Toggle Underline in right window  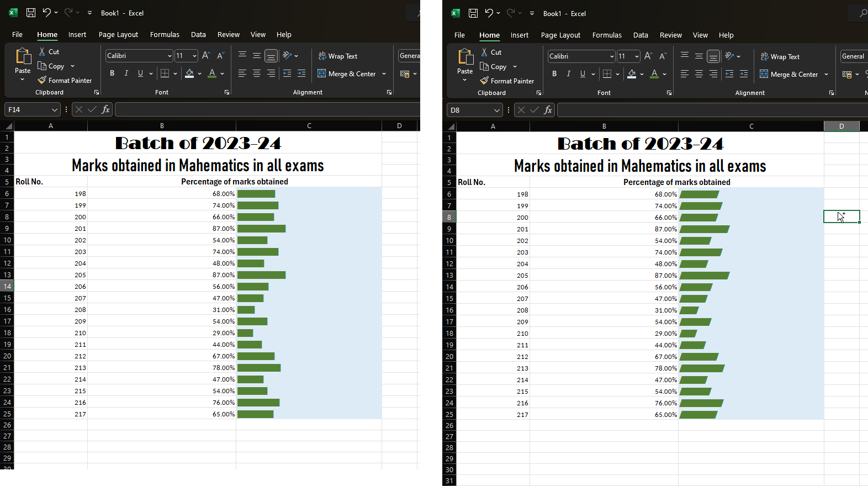(x=583, y=73)
